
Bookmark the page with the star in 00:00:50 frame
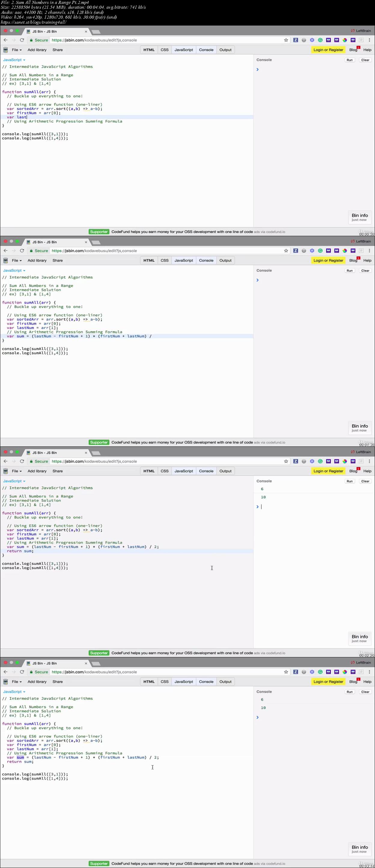pyautogui.click(x=286, y=40)
